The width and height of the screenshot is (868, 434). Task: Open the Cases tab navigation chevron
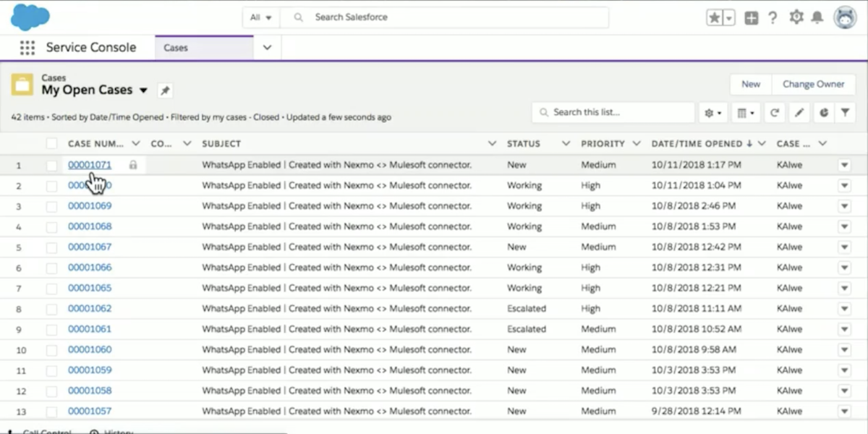(267, 48)
